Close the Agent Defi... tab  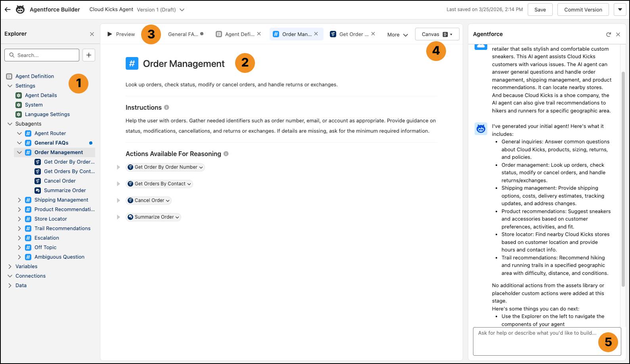(x=259, y=34)
